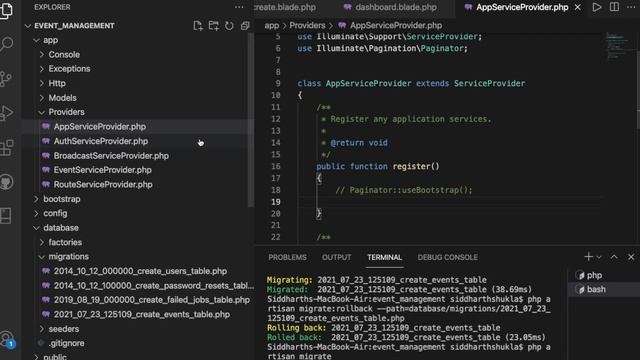This screenshot has height=360, width=640.
Task: Click the commented Paginator::useBootstrap() line
Action: (x=403, y=190)
